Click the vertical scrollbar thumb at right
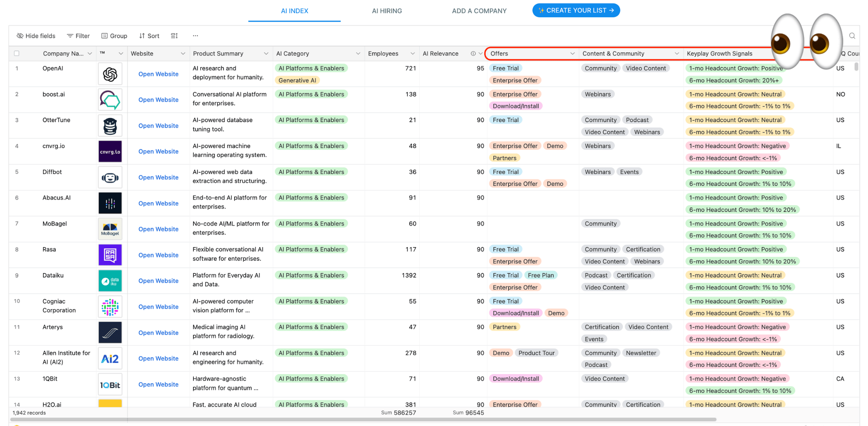The image size is (868, 426). (856, 67)
